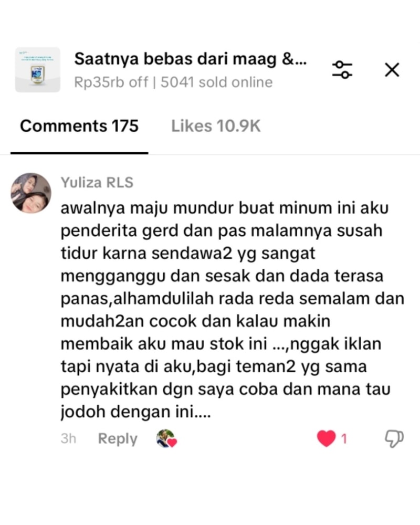The image size is (420, 525).
Task: Open Yuliza RLS's profile picture
Action: 31,193
